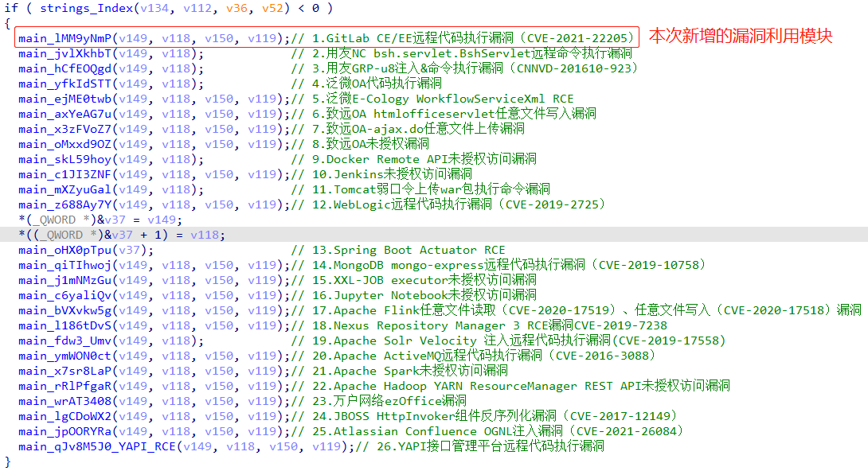Click the Nexus Repository Manager 3 comment
Screen dimensions: 868x471
(479, 325)
